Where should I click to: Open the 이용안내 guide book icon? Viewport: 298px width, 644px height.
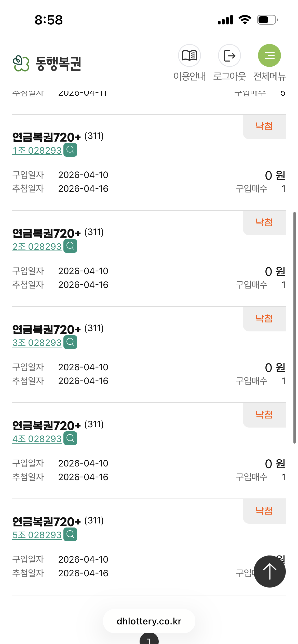[189, 55]
